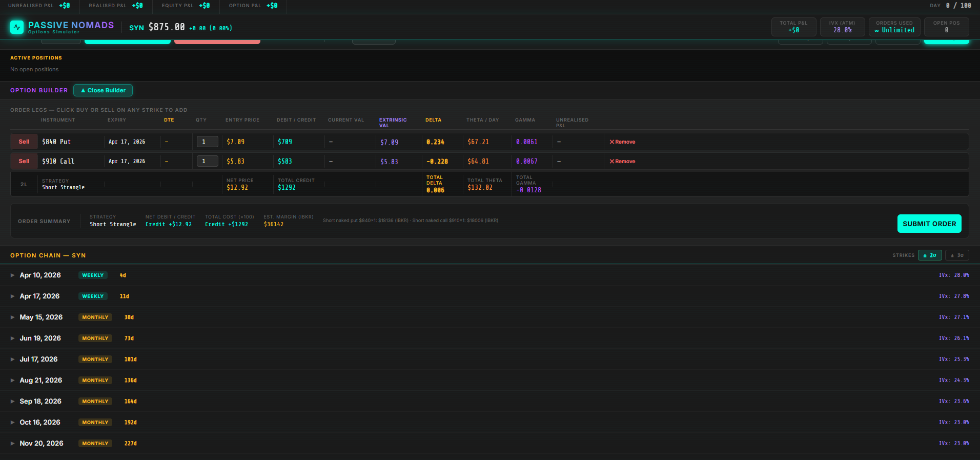The image size is (980, 460).
Task: Click the estimated margin $36142 value
Action: tap(274, 225)
